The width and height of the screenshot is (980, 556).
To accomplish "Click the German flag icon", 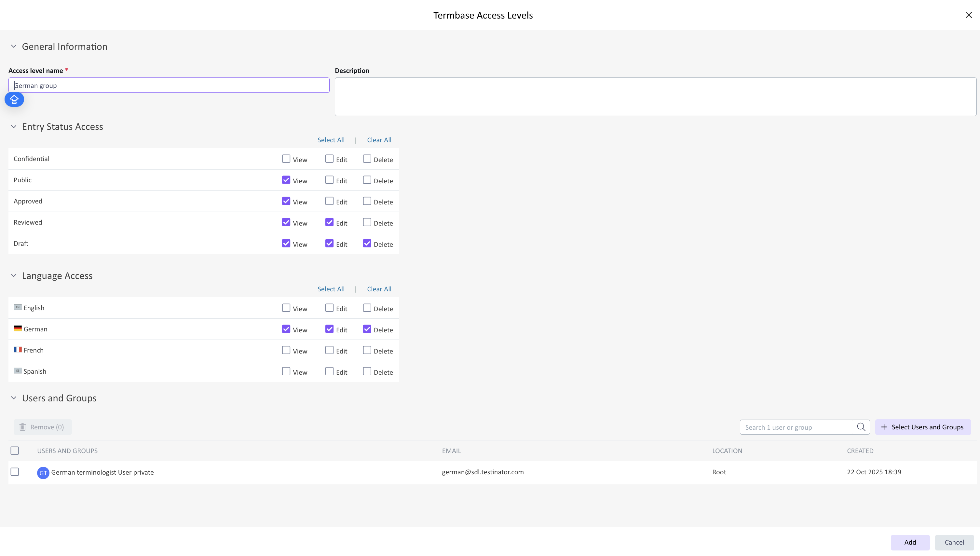I will (x=18, y=328).
